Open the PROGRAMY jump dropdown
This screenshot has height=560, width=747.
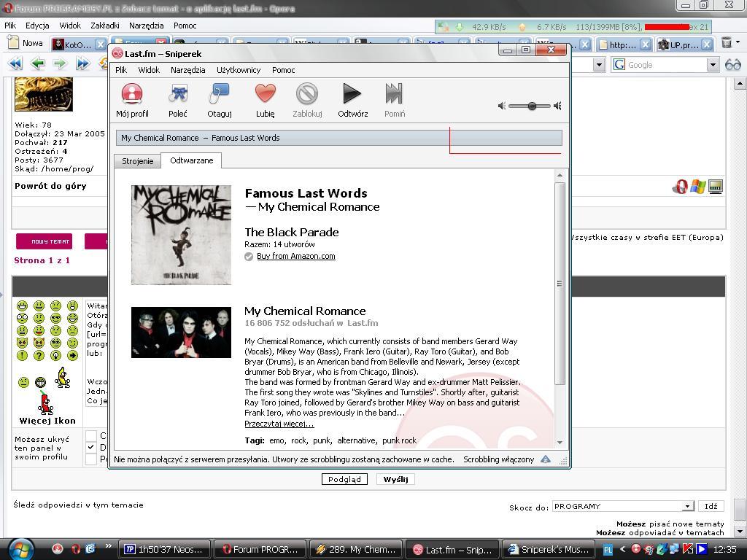623,506
